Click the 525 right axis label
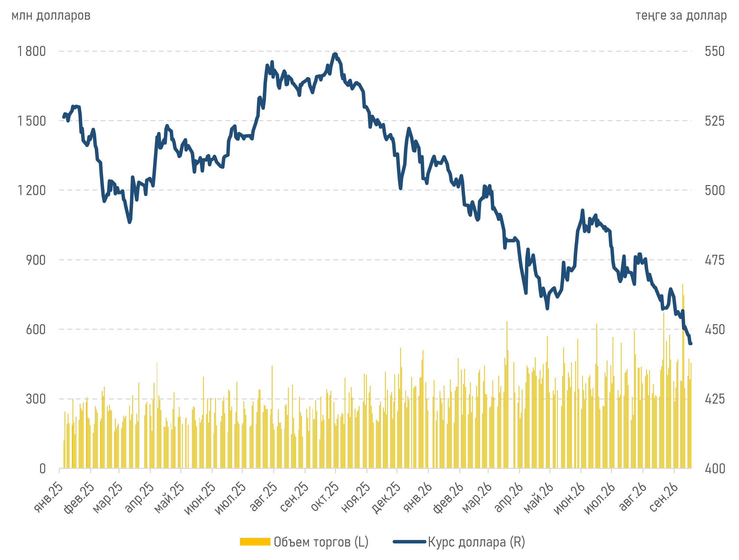The width and height of the screenshot is (739, 560). (x=715, y=121)
